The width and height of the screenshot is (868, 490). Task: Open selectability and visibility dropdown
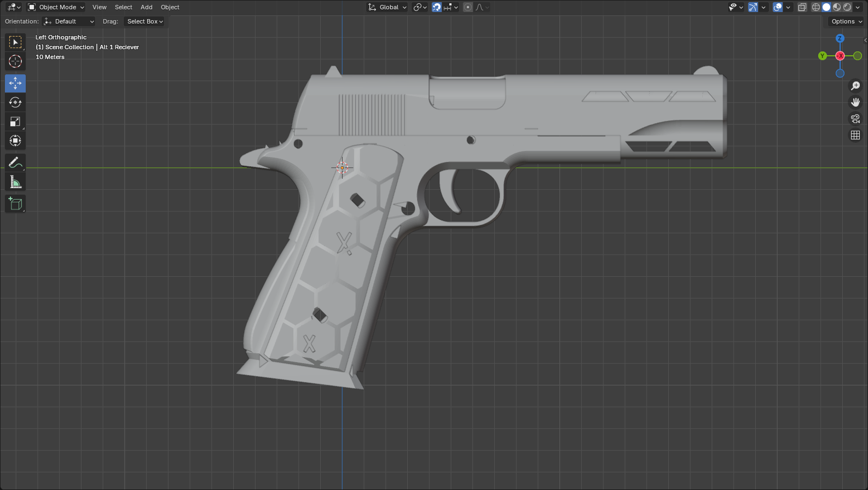[x=736, y=7]
